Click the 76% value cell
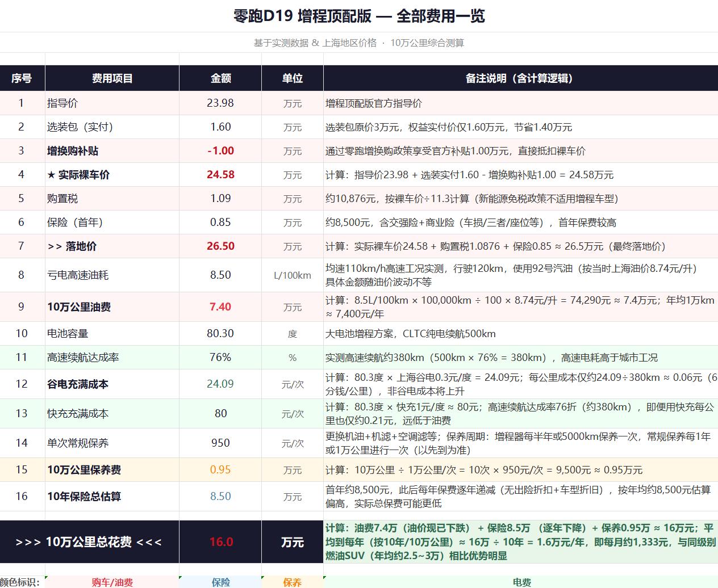Viewport: 718px width, 588px height. coord(220,358)
